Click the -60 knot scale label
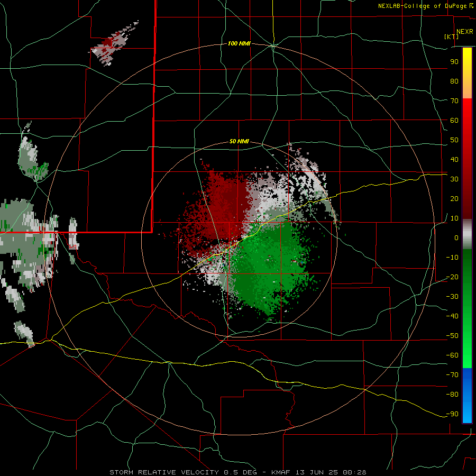 (452, 355)
